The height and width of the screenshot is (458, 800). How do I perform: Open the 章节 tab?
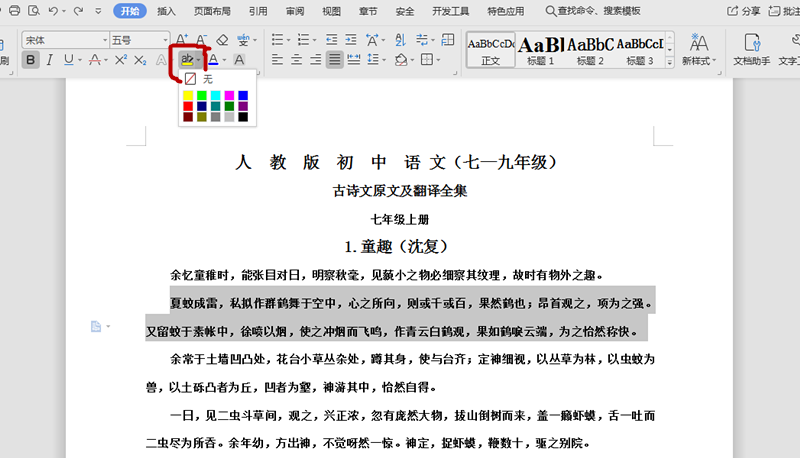(368, 11)
